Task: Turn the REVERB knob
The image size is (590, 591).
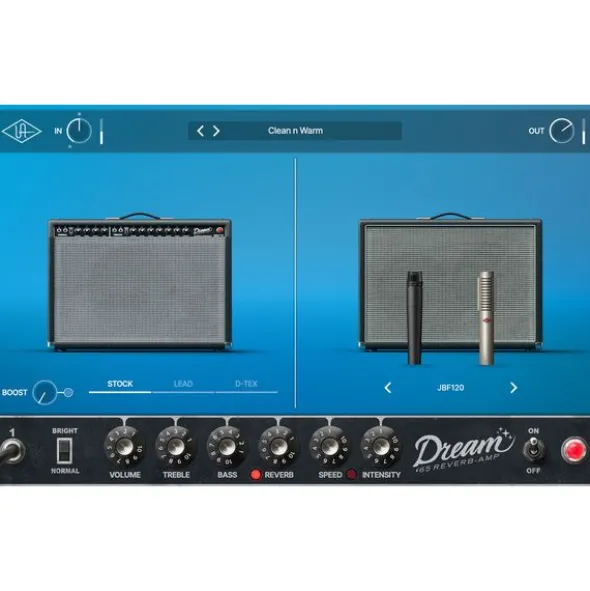Action: click(x=278, y=447)
